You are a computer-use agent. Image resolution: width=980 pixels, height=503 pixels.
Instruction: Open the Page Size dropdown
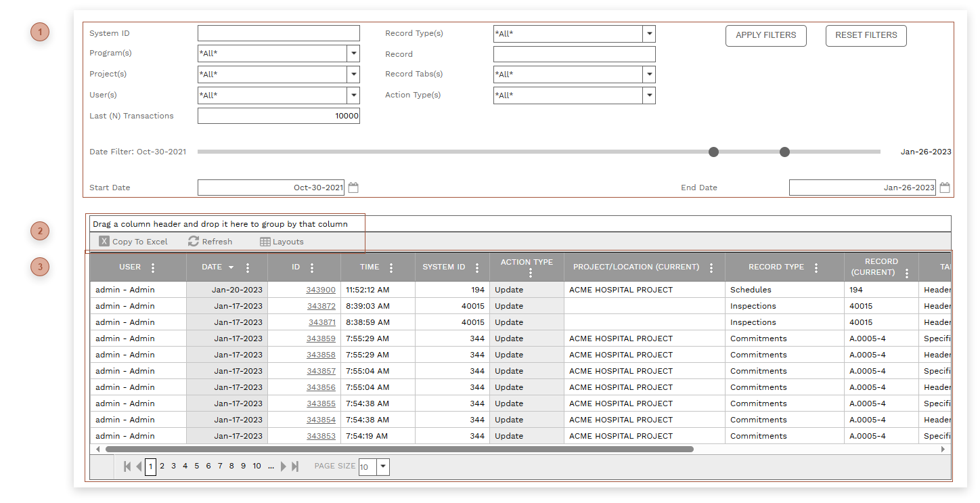tap(382, 466)
